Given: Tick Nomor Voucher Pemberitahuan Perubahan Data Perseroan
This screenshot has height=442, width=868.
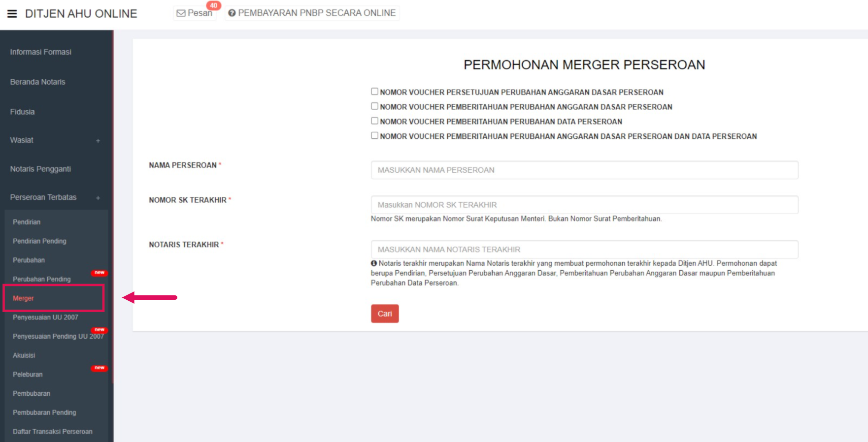Looking at the screenshot, I should coord(374,121).
